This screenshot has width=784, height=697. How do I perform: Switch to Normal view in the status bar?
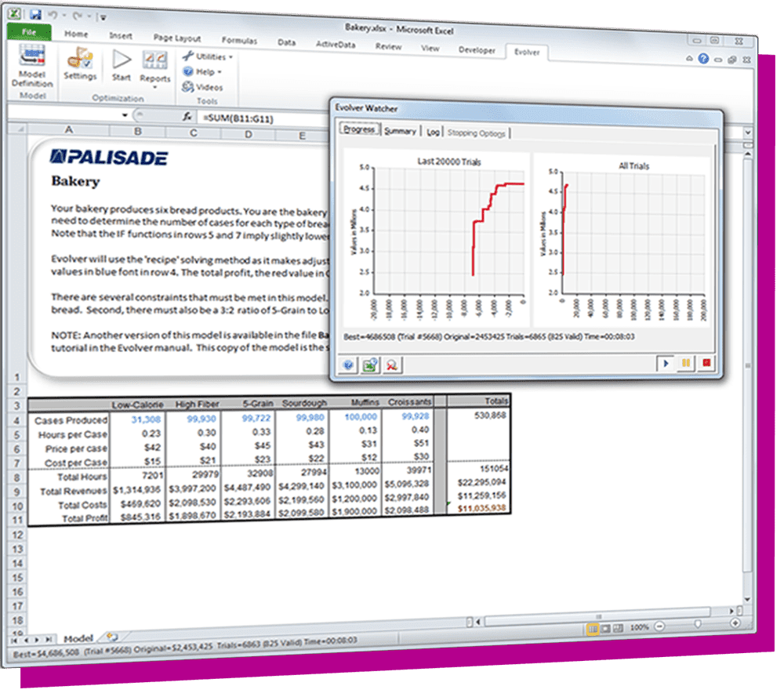tap(593, 628)
